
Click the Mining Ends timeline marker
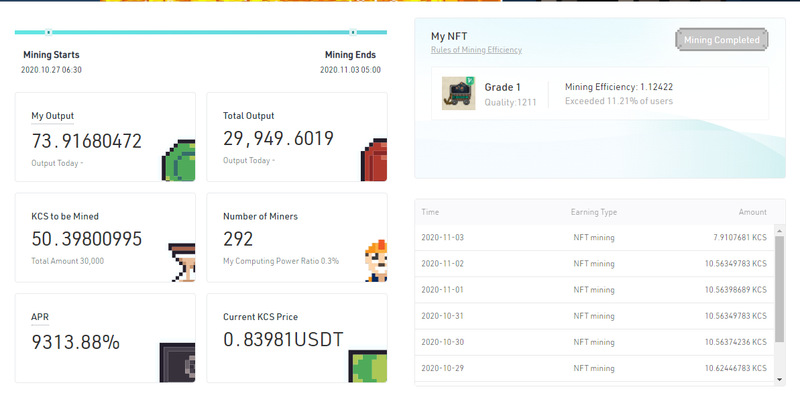353,32
